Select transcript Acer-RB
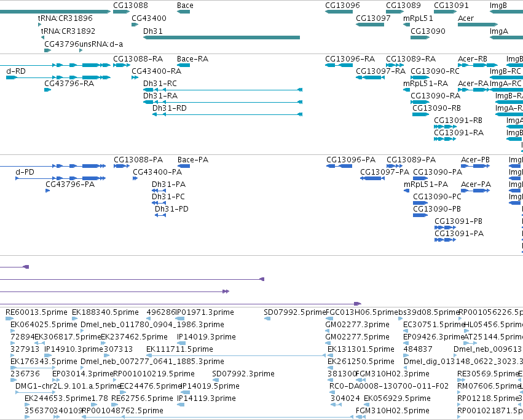 (478, 65)
